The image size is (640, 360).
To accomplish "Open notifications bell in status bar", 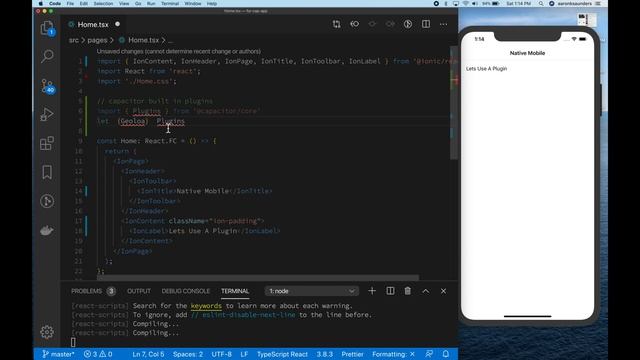I will click(446, 354).
